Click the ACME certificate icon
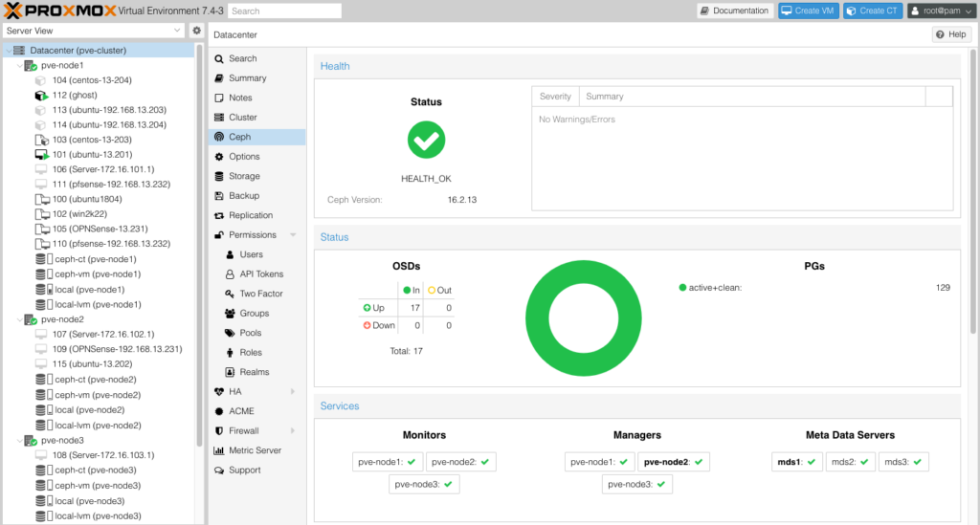Screen dimensions: 980x525 219,411
